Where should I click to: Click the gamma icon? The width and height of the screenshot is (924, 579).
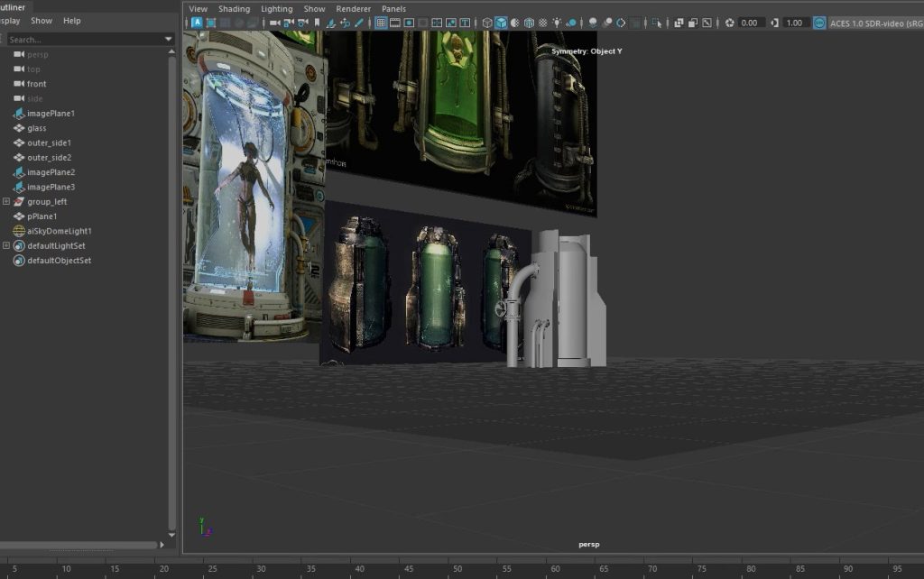(x=775, y=23)
